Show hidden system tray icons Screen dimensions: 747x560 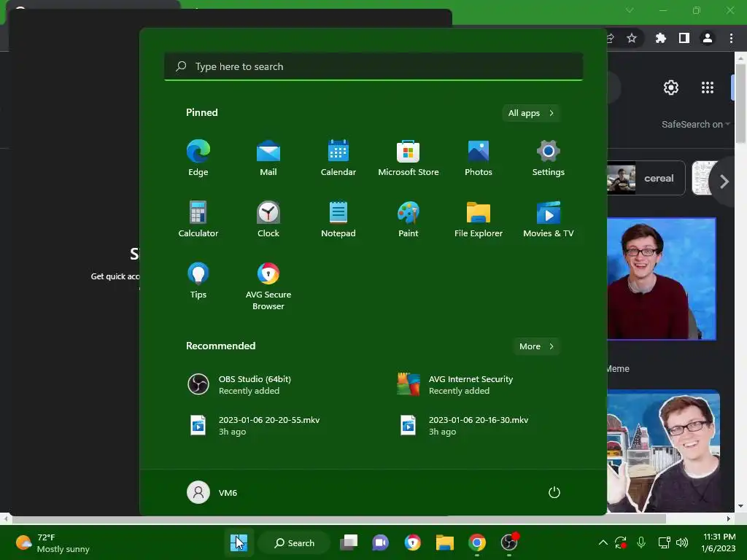pos(603,542)
